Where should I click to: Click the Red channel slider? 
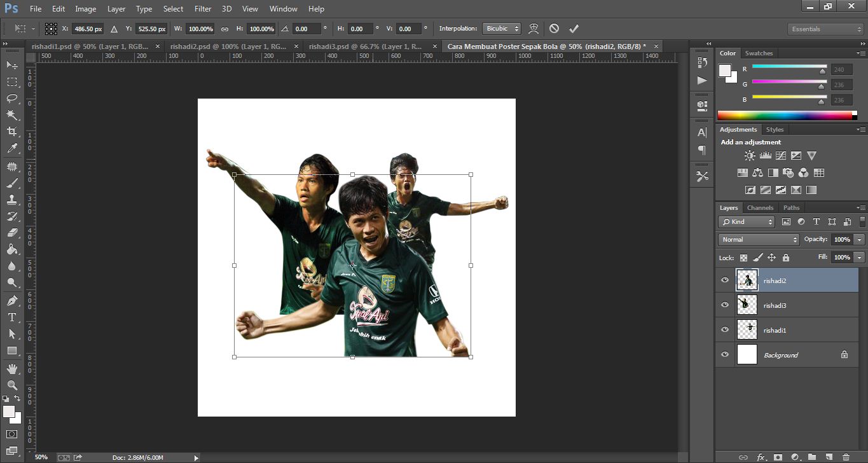pos(789,66)
